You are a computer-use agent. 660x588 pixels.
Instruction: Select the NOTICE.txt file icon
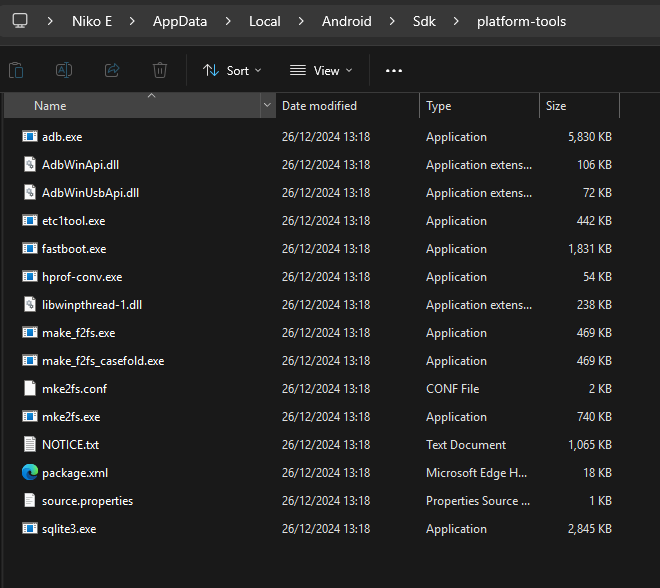pyautogui.click(x=30, y=444)
